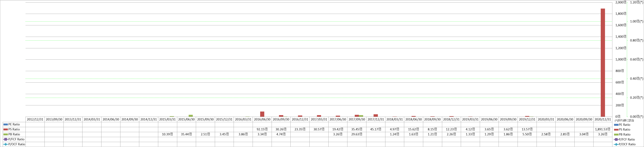Image resolution: width=644 pixels, height=147 pixels.
Task: Click the PS Ratio row label in the table
Action: [x=14, y=130]
